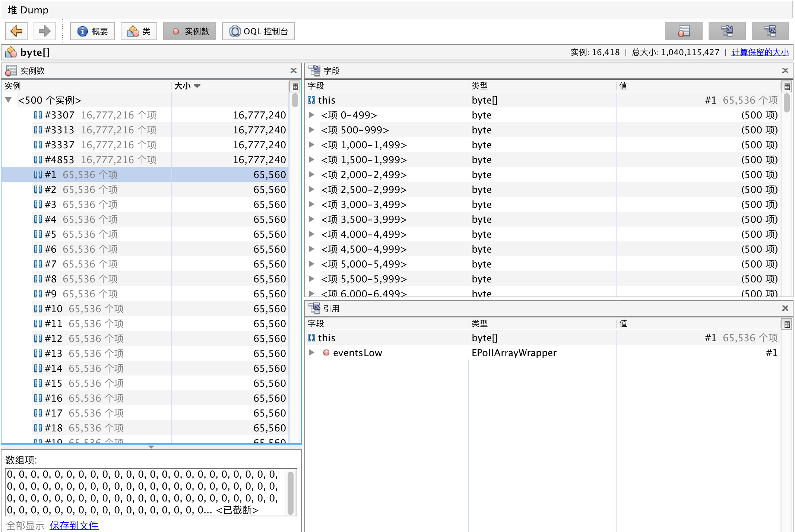Collapse the <500 个实例> tree node
Viewport: 795px width, 532px height.
[x=9, y=100]
